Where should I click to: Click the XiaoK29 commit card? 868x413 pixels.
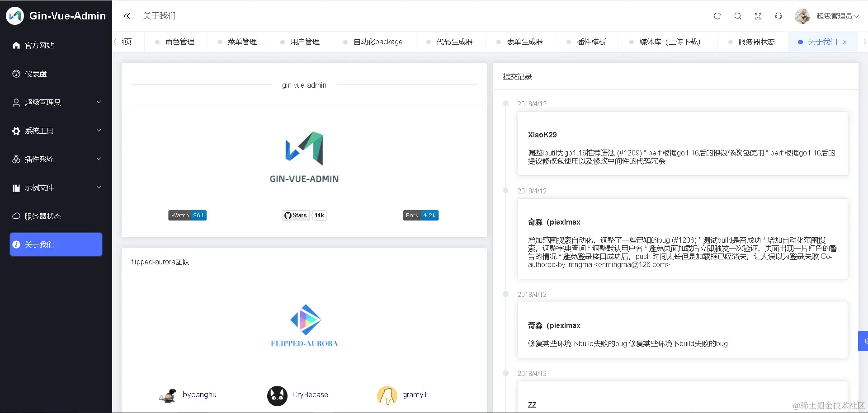coord(683,144)
